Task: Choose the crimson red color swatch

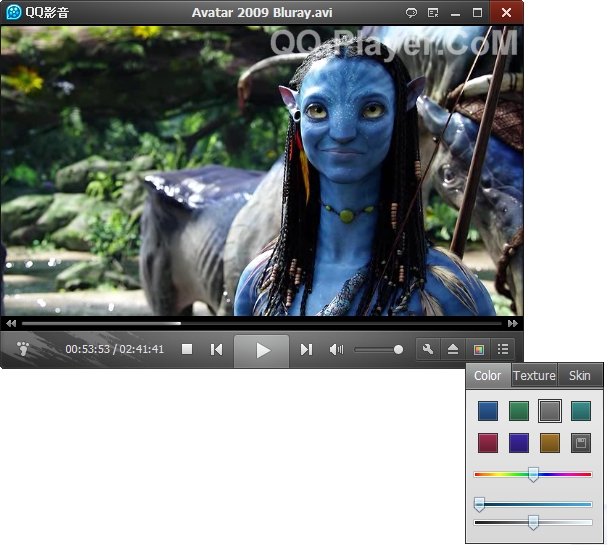Action: (488, 443)
